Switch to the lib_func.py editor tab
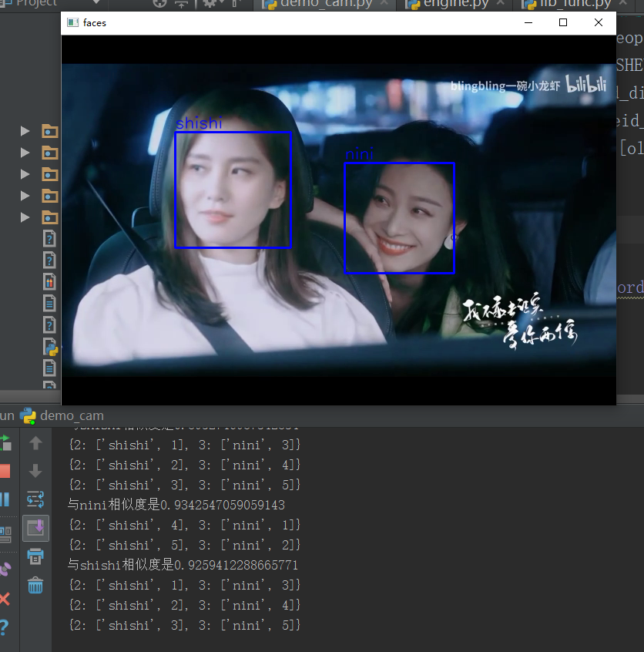Screen dimensions: 644x652 tap(575, 5)
